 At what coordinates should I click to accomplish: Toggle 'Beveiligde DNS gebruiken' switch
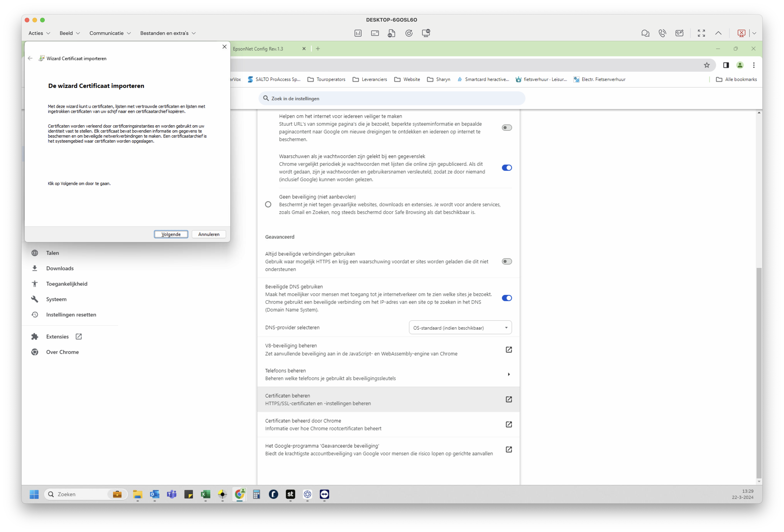[x=507, y=298]
